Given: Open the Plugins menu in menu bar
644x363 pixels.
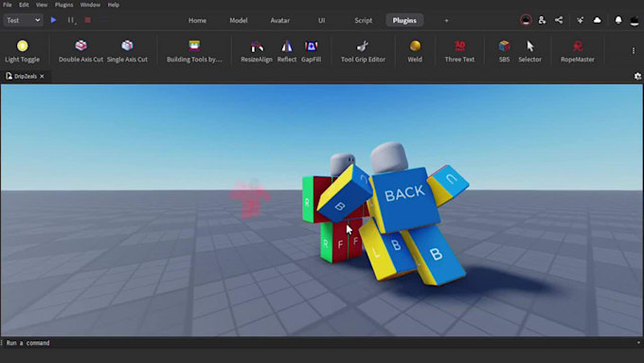Looking at the screenshot, I should pyautogui.click(x=63, y=5).
